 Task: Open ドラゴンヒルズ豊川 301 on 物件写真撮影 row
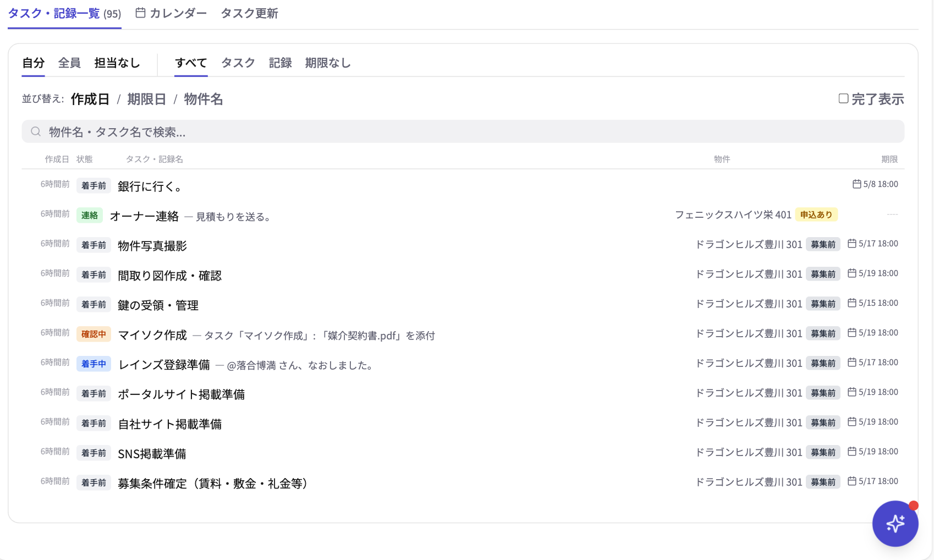749,244
